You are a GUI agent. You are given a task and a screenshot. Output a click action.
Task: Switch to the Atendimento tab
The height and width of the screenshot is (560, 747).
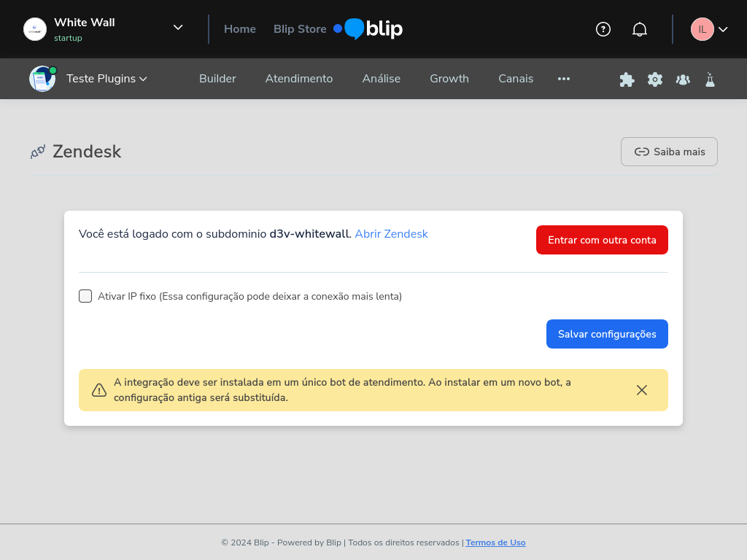tap(299, 79)
